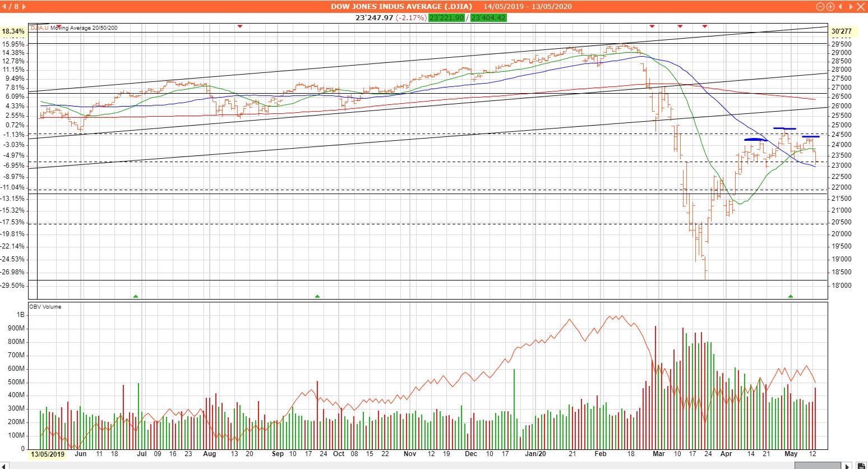Go to next period with right arrow
Screen dimensions: 868x469
[x=850, y=7]
